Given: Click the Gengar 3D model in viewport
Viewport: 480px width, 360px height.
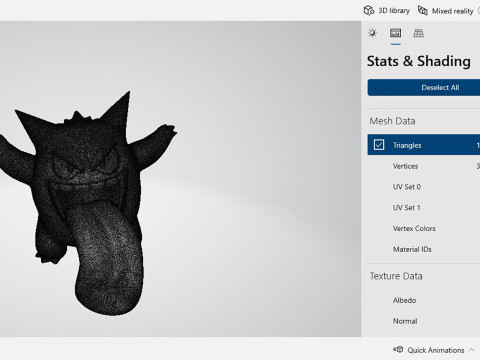Looking at the screenshot, I should [88, 203].
